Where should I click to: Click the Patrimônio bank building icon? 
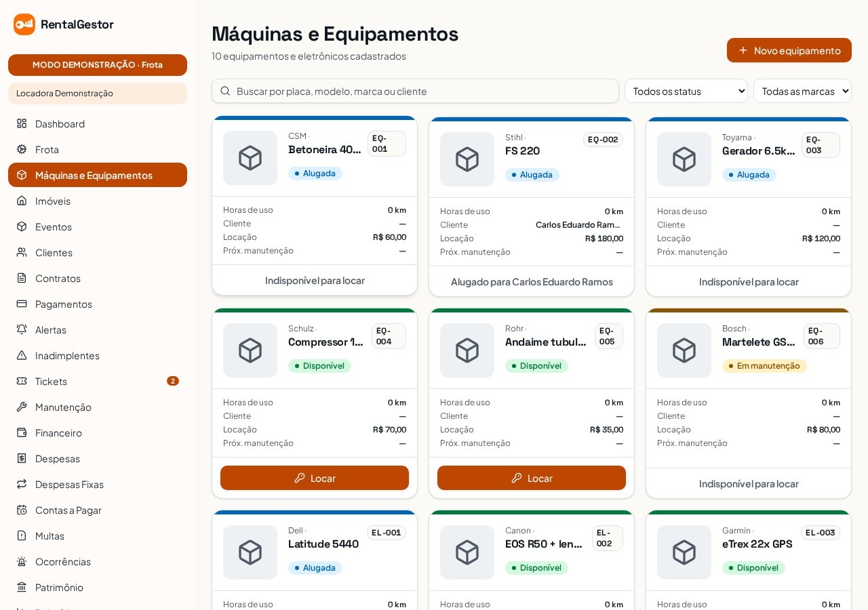(x=22, y=587)
